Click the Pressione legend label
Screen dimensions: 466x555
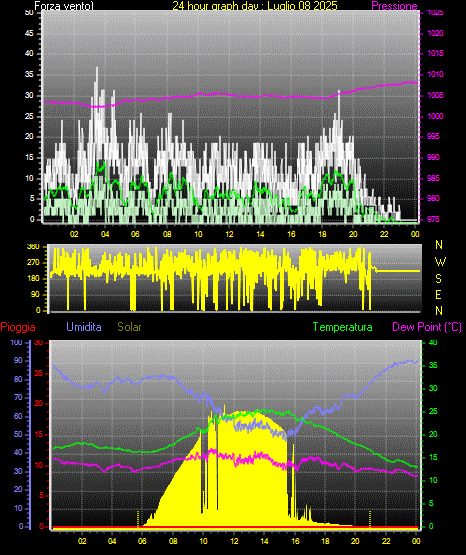click(x=394, y=6)
